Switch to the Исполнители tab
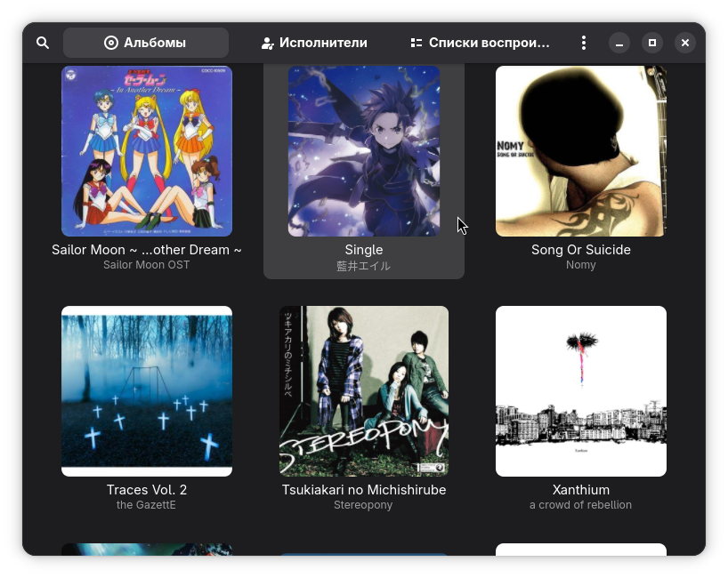This screenshot has width=728, height=578. tap(314, 43)
